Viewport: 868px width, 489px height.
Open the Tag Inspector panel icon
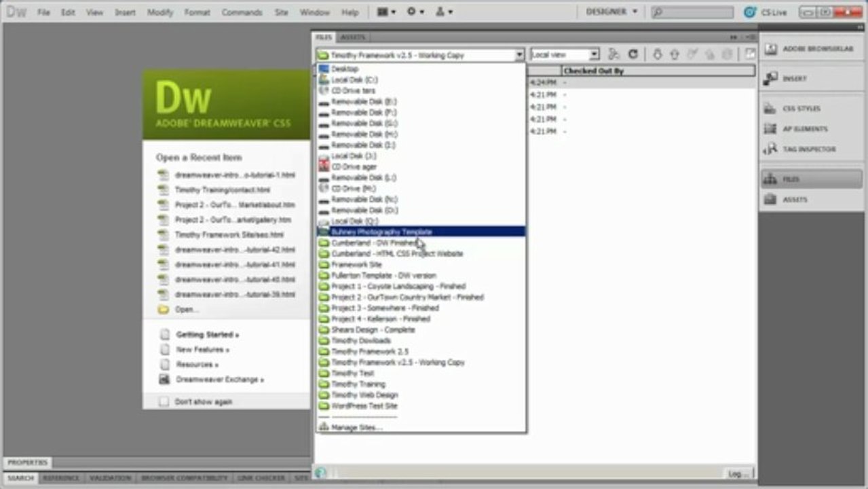tap(770, 149)
